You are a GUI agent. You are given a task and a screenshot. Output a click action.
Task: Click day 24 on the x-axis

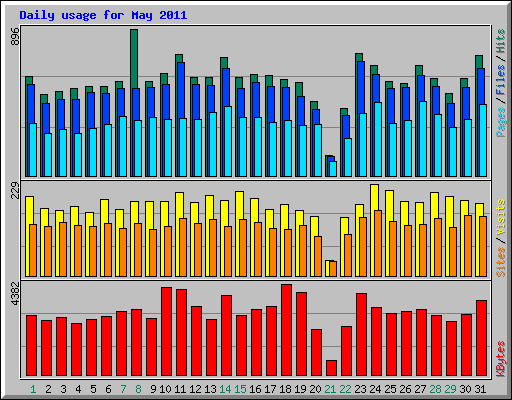[x=375, y=389]
